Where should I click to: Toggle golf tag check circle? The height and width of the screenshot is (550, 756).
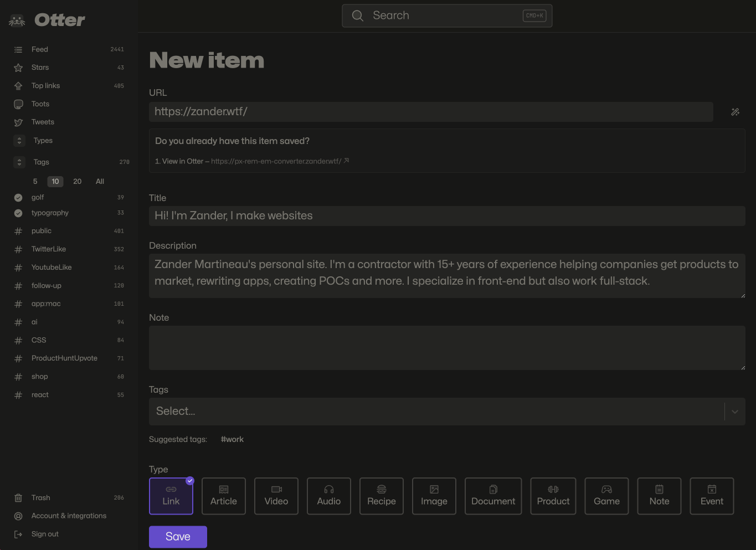(x=18, y=198)
